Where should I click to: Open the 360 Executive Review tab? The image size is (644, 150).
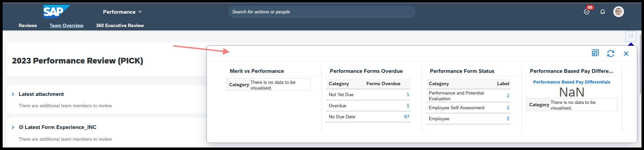(120, 25)
